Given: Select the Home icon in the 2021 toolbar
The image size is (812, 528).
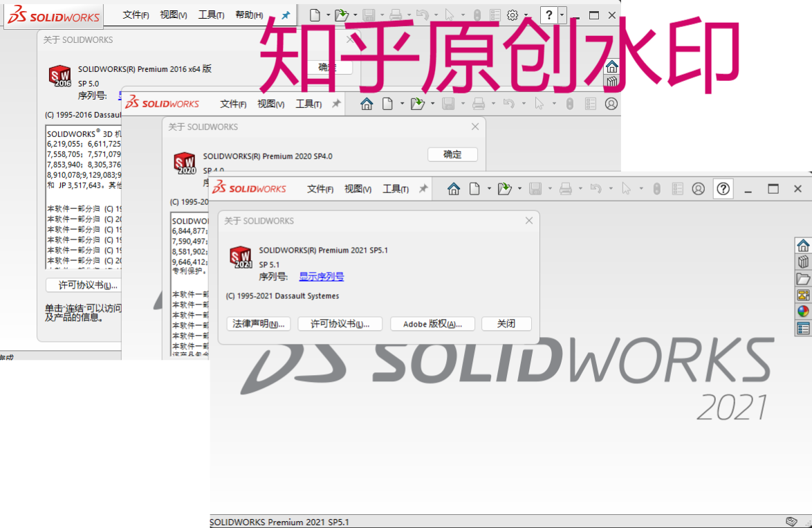Looking at the screenshot, I should point(454,188).
